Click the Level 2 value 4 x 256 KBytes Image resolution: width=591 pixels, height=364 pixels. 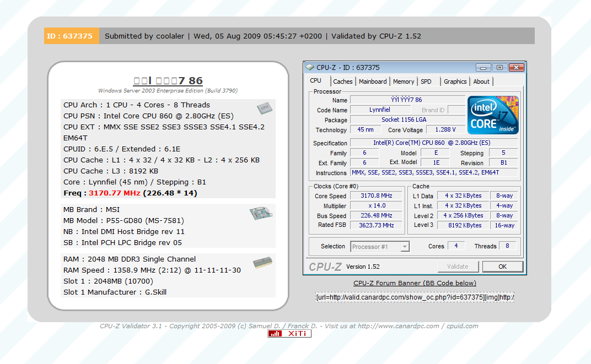click(463, 215)
